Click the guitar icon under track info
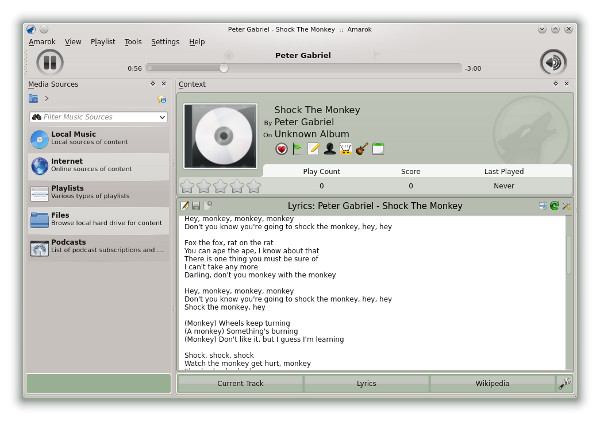 [x=362, y=148]
